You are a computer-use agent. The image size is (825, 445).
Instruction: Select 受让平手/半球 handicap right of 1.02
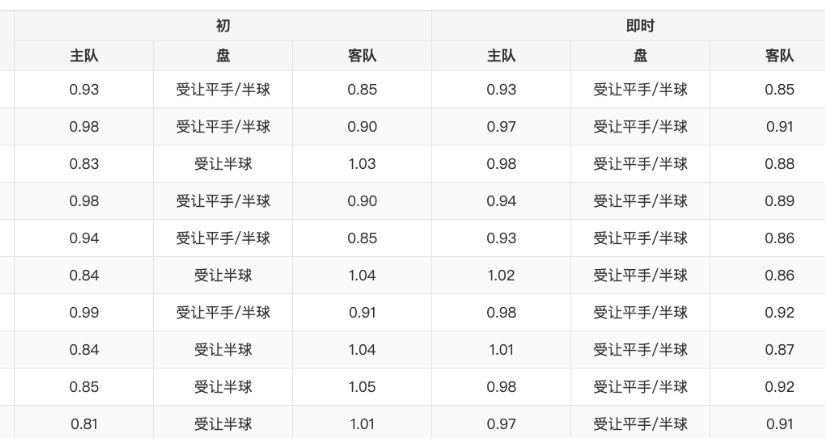click(640, 275)
